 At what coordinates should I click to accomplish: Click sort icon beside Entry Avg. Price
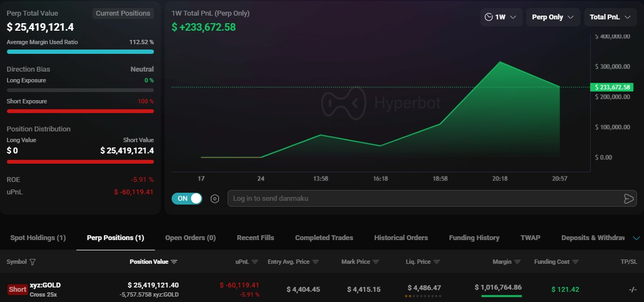click(315, 262)
